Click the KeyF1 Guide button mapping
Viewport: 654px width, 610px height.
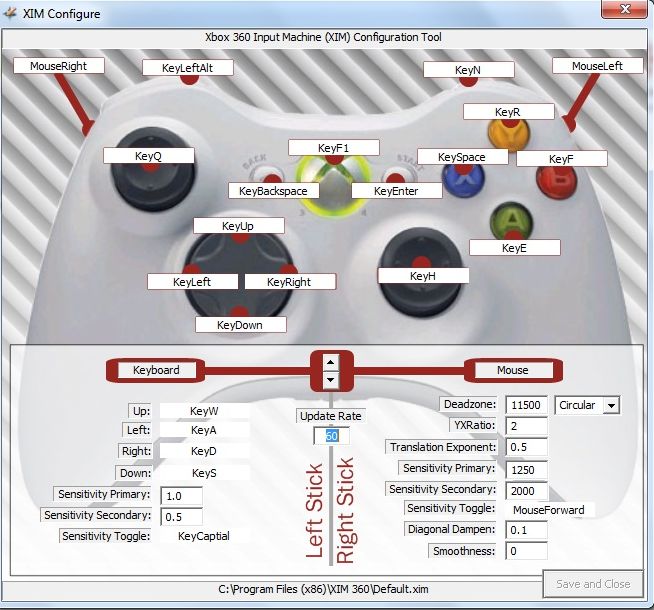334,148
